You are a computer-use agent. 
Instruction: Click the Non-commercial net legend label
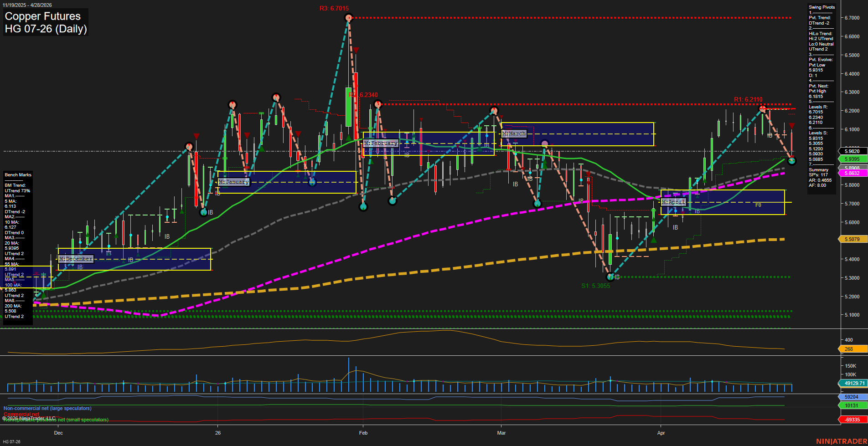point(47,409)
